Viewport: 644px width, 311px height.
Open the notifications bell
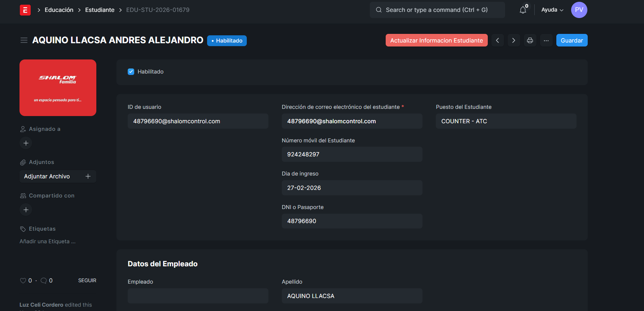[x=523, y=10]
